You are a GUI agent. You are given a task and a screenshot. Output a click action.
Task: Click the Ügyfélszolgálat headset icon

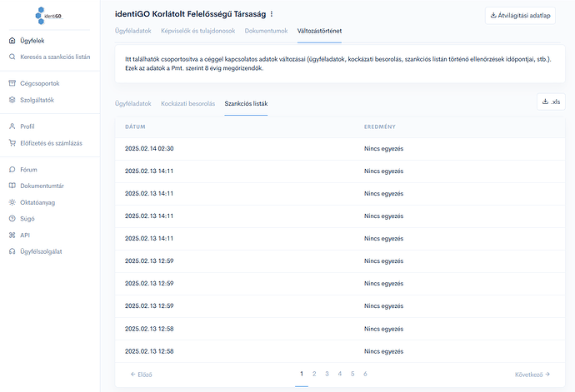pos(12,251)
